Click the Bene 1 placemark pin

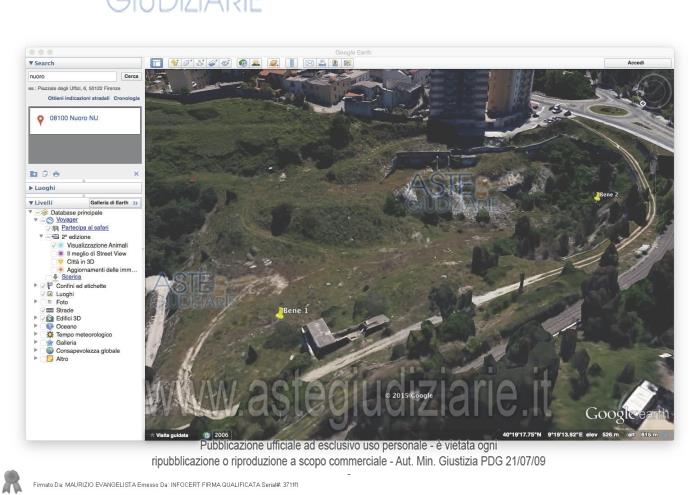point(279,314)
